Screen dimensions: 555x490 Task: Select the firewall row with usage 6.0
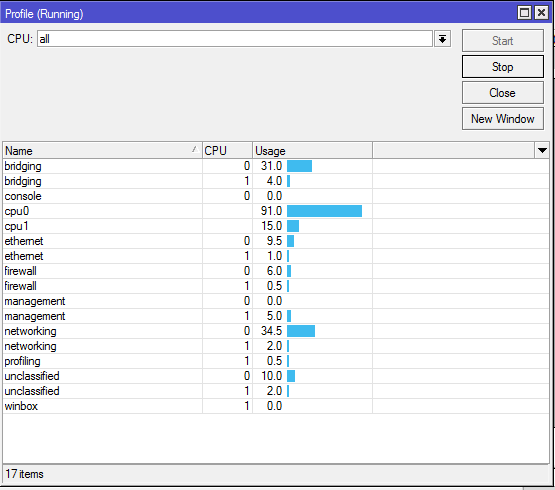click(x=276, y=271)
